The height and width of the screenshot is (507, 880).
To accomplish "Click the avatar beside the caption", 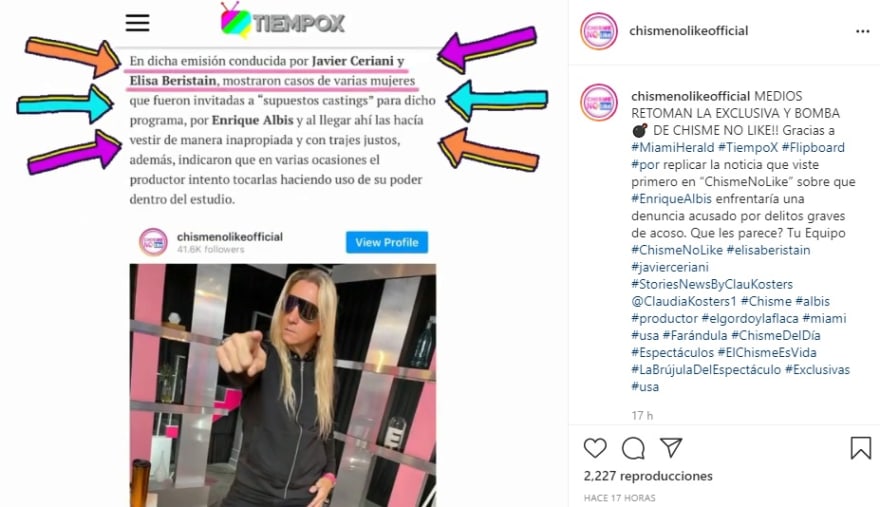I will coord(599,102).
